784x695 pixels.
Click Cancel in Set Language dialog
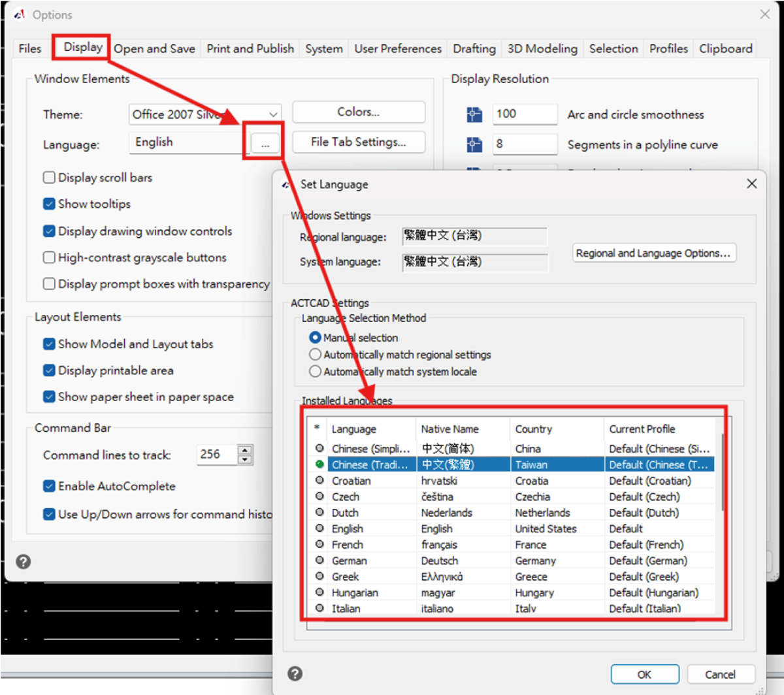[x=720, y=675]
